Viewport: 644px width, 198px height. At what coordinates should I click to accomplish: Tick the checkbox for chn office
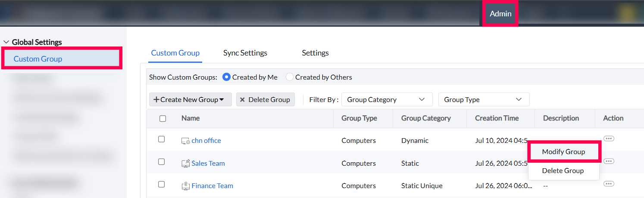161,139
